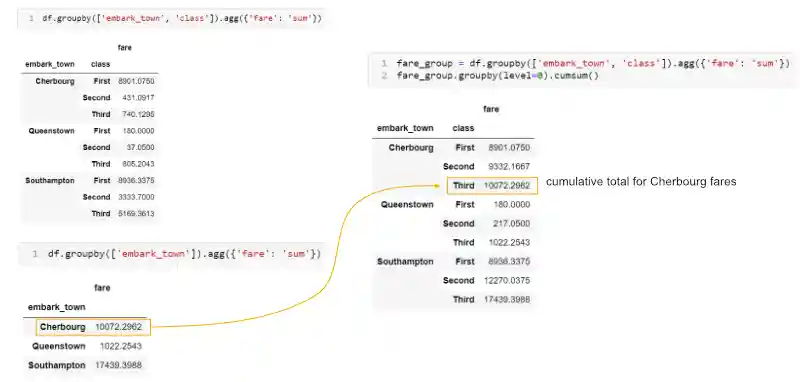Select the value 805.2043

coord(138,164)
